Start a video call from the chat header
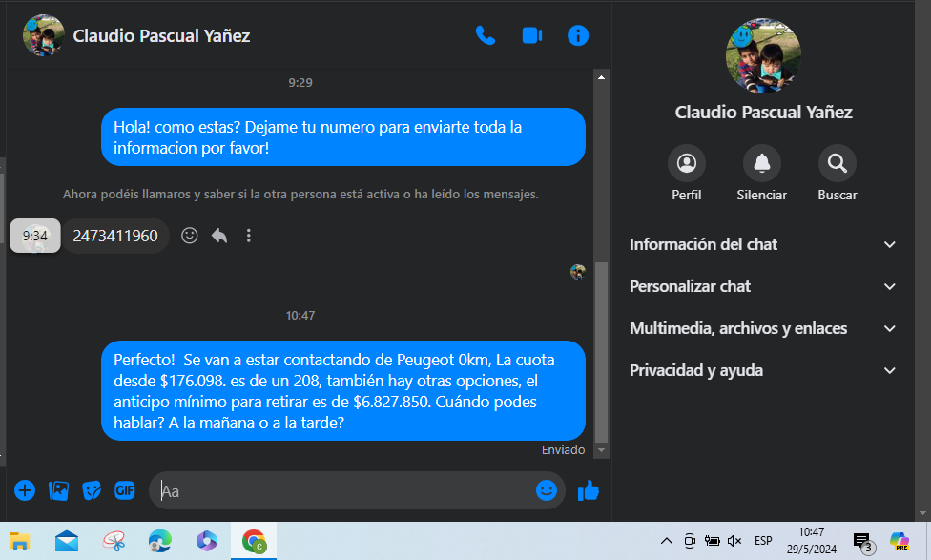The width and height of the screenshot is (931, 560). (x=532, y=35)
